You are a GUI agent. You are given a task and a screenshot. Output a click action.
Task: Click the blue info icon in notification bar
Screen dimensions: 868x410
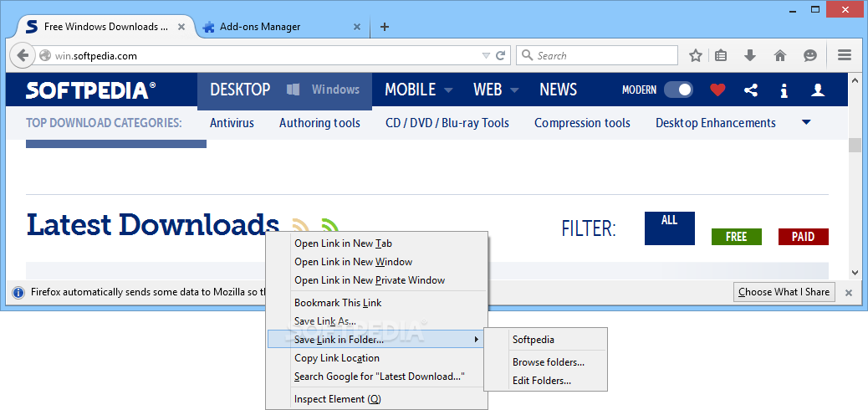coord(18,293)
